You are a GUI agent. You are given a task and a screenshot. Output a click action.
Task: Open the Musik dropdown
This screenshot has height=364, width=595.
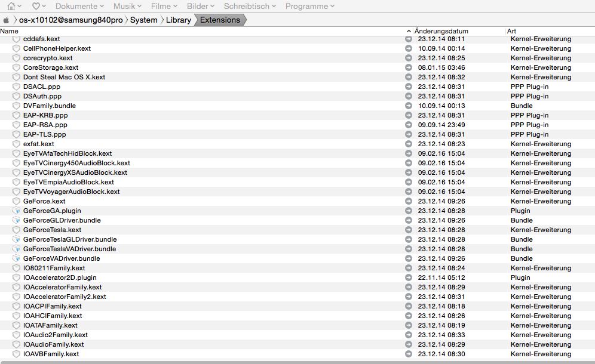127,6
